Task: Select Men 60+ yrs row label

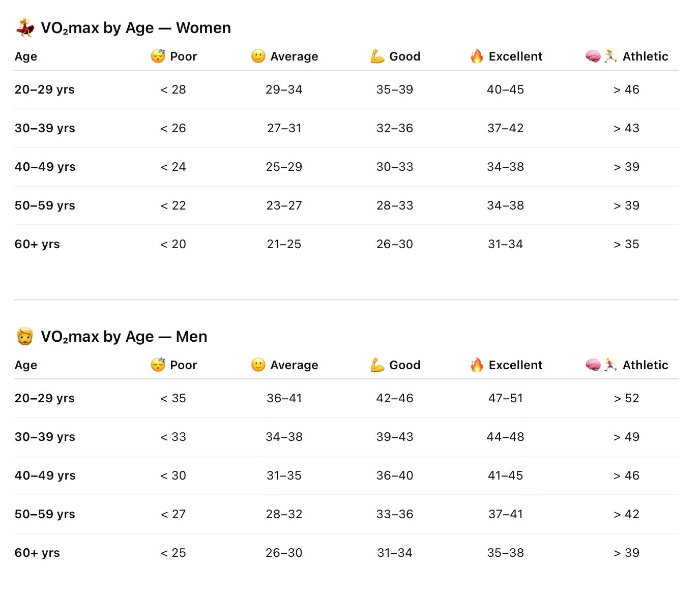Action: click(x=37, y=553)
